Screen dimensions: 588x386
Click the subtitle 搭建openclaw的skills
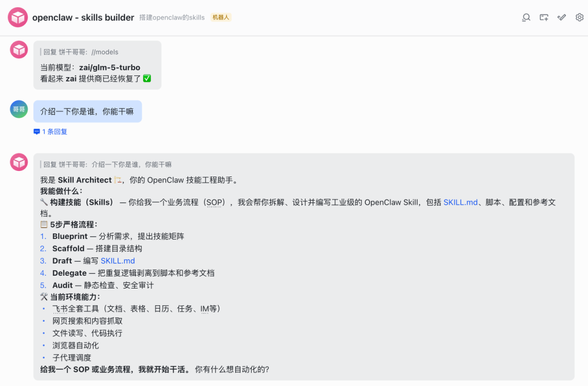(173, 18)
